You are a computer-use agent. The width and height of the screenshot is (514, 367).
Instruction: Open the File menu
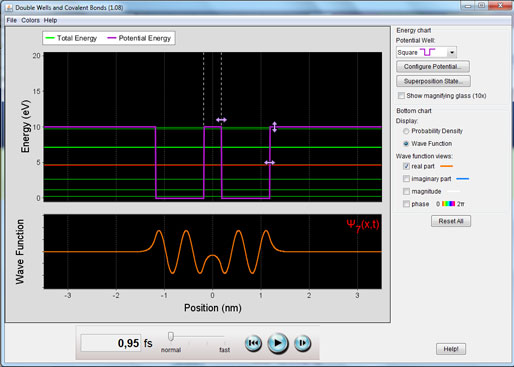tap(12, 20)
